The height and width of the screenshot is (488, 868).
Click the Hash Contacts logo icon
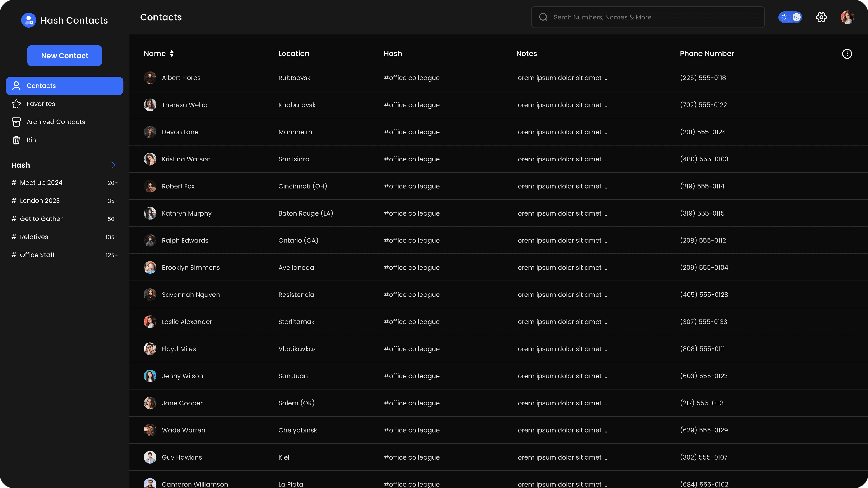click(29, 20)
